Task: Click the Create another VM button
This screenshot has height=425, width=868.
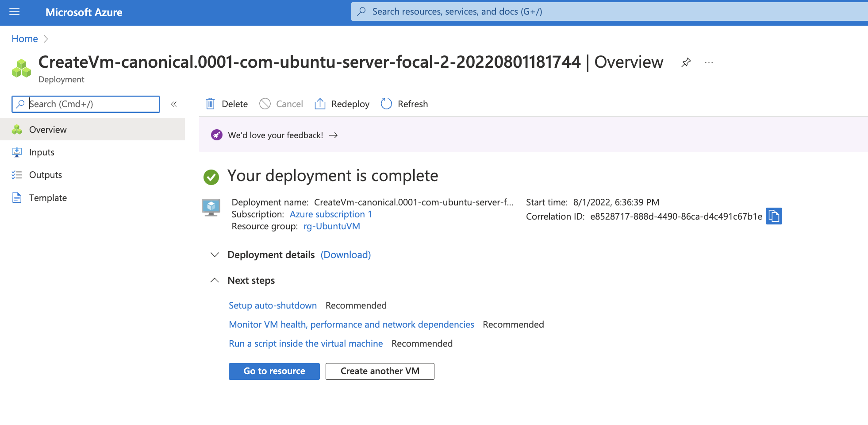Action: point(380,371)
